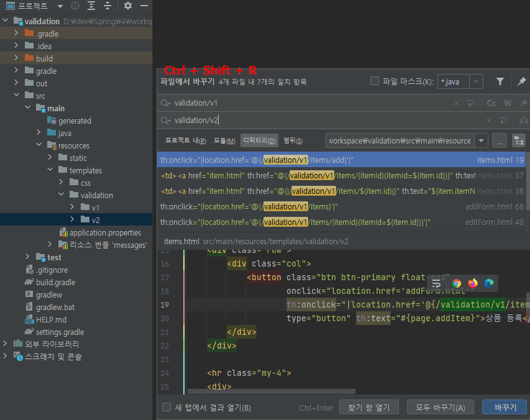Image resolution: width=530 pixels, height=420 pixels.
Task: Select the .gitignore file
Action: [47, 270]
